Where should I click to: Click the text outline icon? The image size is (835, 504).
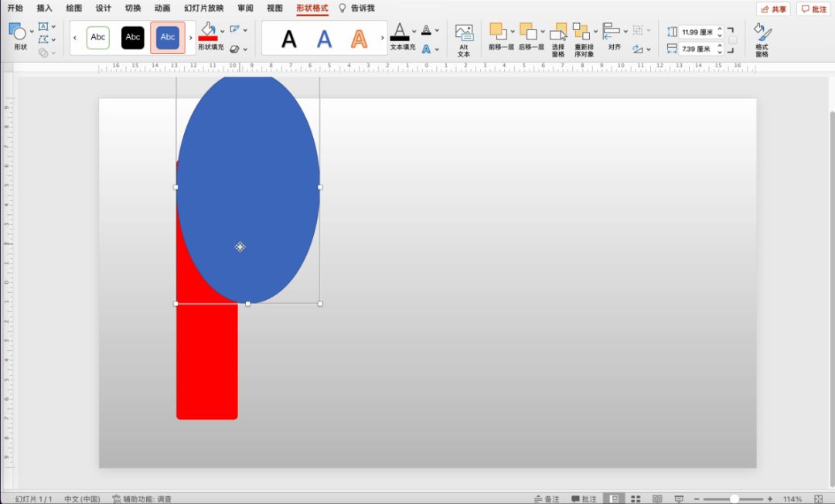click(426, 30)
